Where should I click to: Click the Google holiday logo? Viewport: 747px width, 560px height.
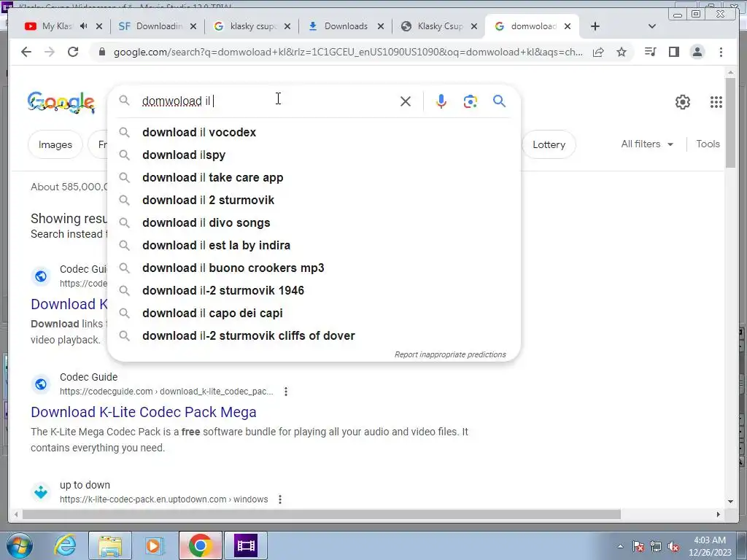click(x=61, y=102)
